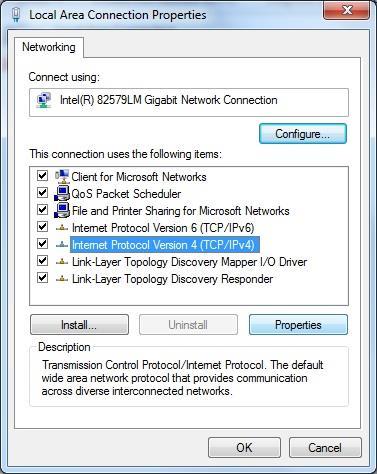This screenshot has height=474, width=377.
Task: Click the Install button
Action: point(79,325)
